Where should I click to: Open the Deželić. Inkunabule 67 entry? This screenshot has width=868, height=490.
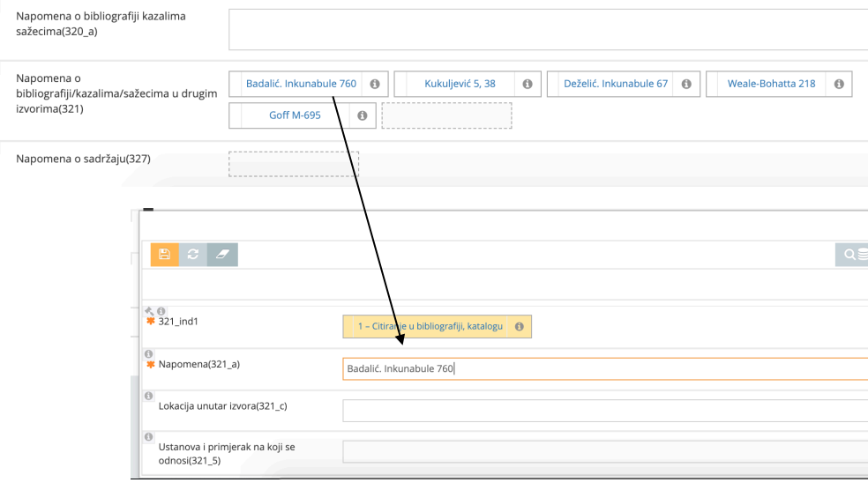(616, 84)
